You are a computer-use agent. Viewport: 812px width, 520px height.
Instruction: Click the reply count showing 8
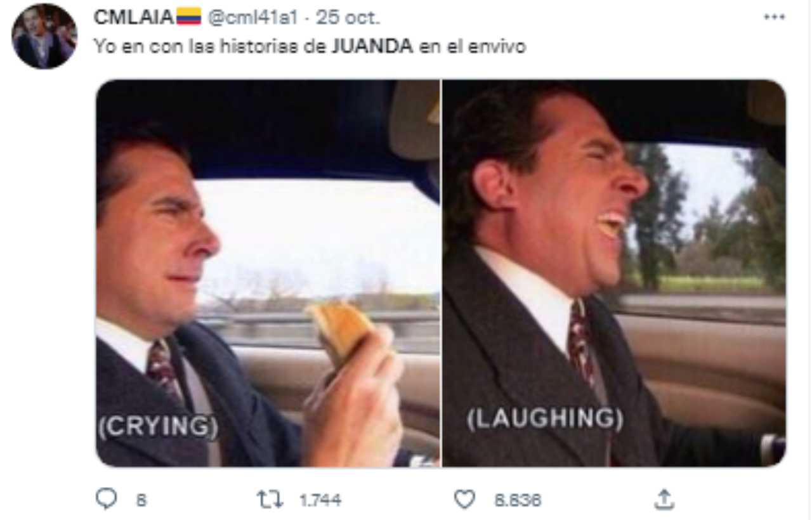[x=141, y=500]
